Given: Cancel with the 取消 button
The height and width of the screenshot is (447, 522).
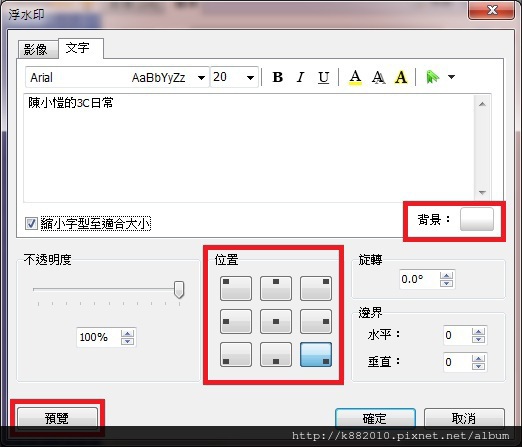Looking at the screenshot, I should [x=464, y=418].
